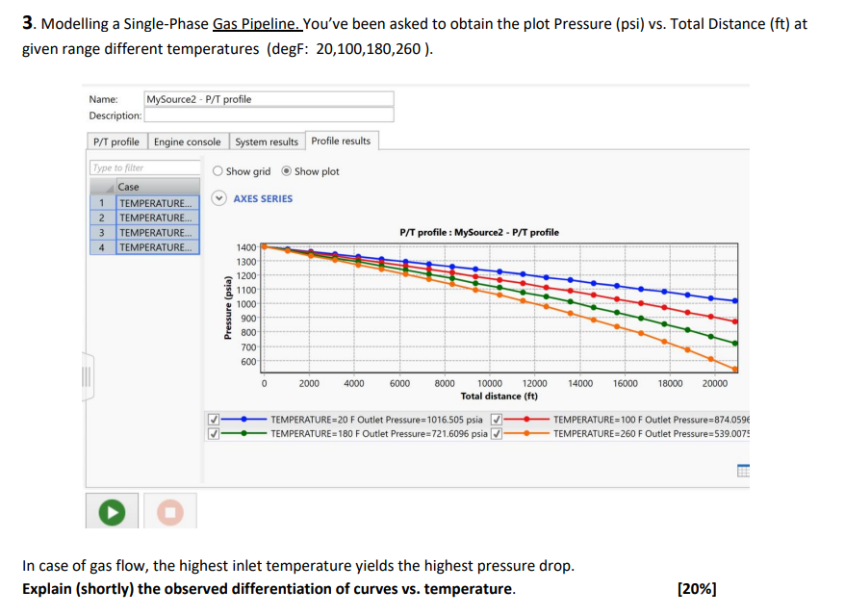Click the Pressure (psia) axis label
Viewport: 845px width, 616px height.
(228, 308)
